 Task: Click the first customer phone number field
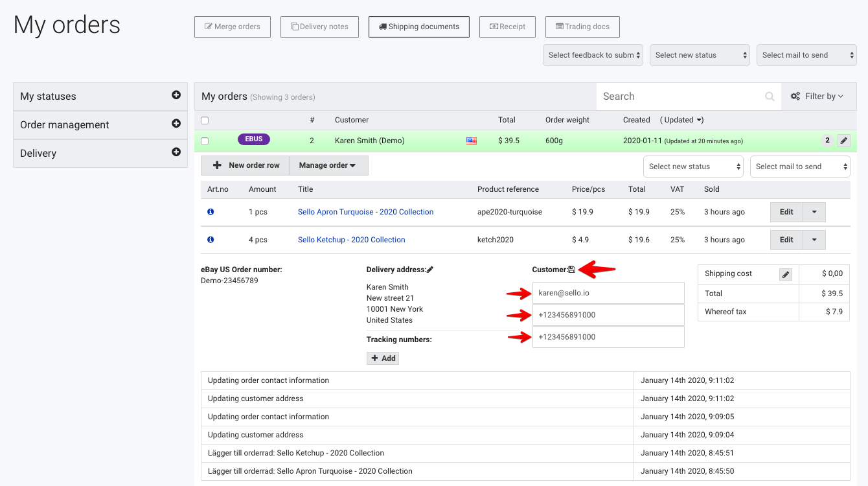click(x=608, y=315)
